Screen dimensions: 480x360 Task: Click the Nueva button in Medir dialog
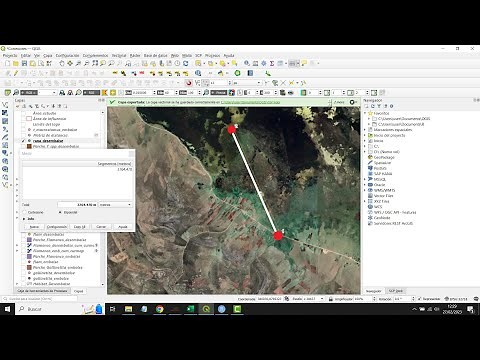(x=34, y=227)
